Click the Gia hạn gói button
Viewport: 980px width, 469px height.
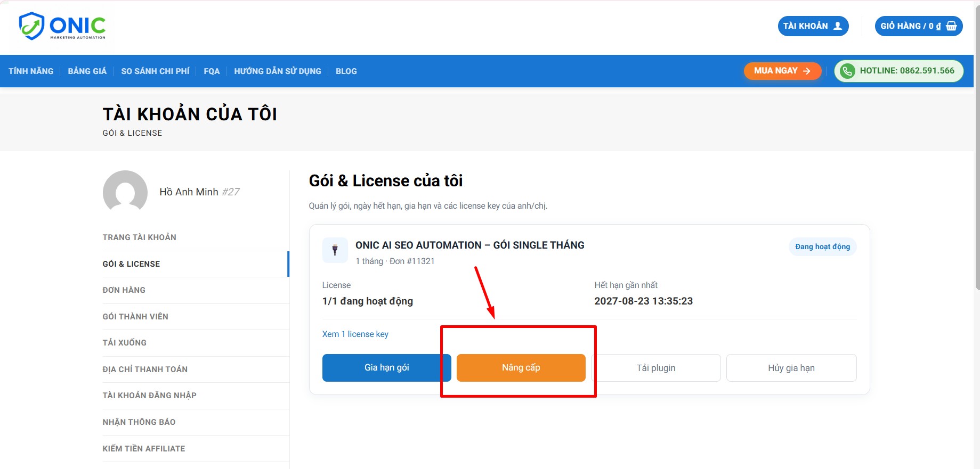(x=387, y=368)
